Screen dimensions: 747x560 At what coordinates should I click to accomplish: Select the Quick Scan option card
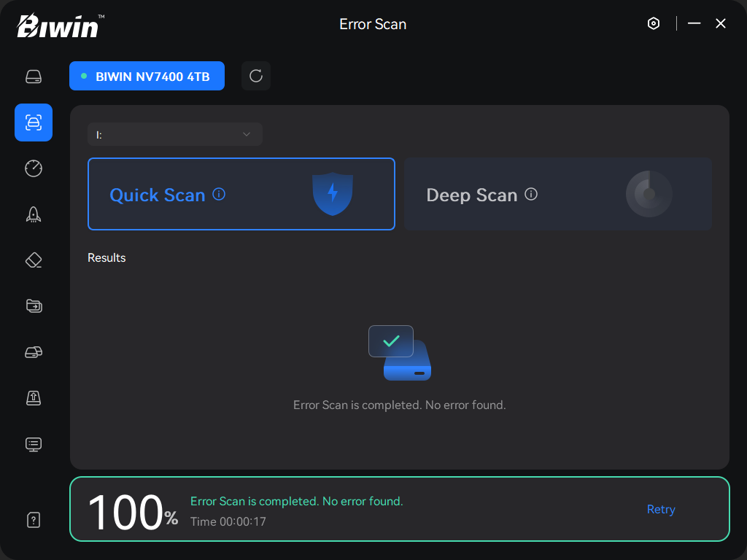point(241,194)
